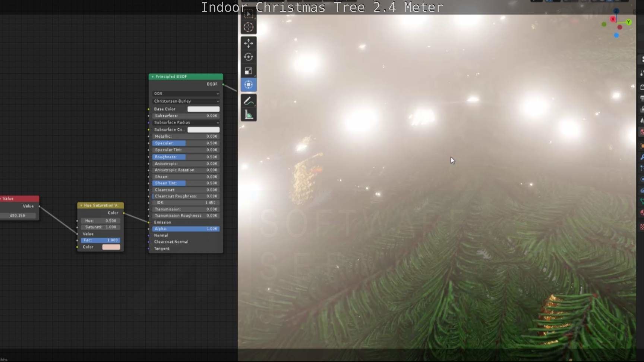Click the green Y axis on navigation gizmo
The height and width of the screenshot is (362, 644).
(x=628, y=22)
